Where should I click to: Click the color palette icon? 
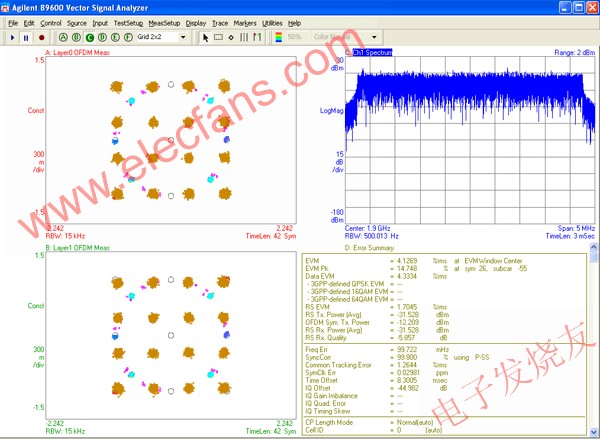(x=277, y=37)
